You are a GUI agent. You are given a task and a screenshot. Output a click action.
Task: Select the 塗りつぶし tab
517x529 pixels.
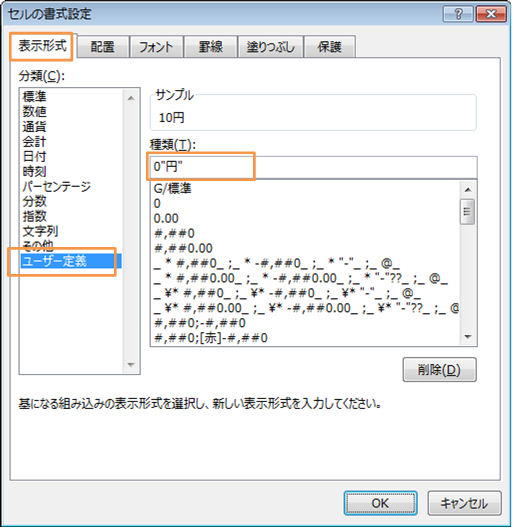coord(272,47)
